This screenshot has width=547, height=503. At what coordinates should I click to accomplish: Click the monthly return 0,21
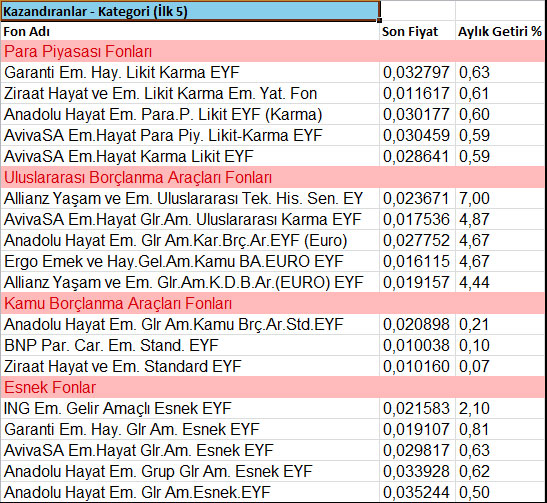(x=500, y=324)
